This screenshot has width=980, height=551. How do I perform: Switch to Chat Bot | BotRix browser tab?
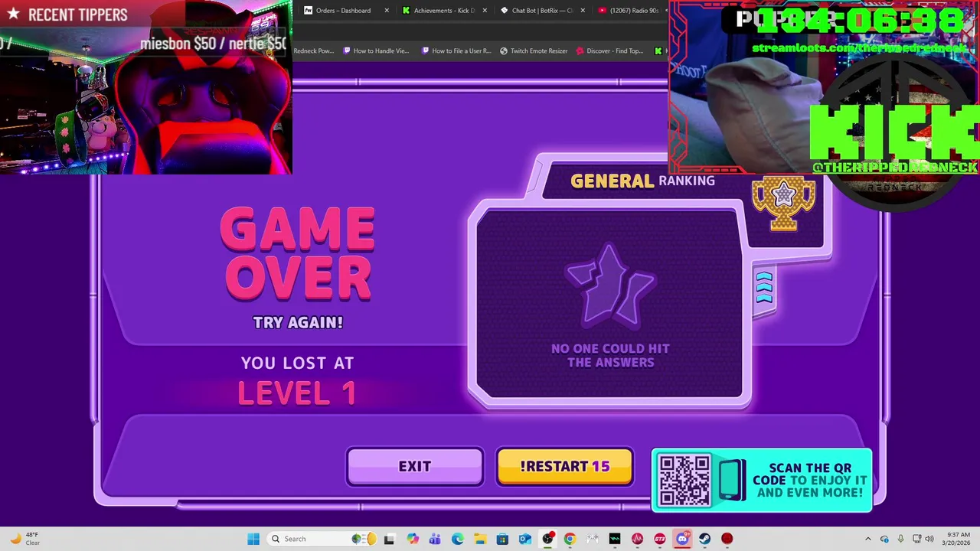542,11
